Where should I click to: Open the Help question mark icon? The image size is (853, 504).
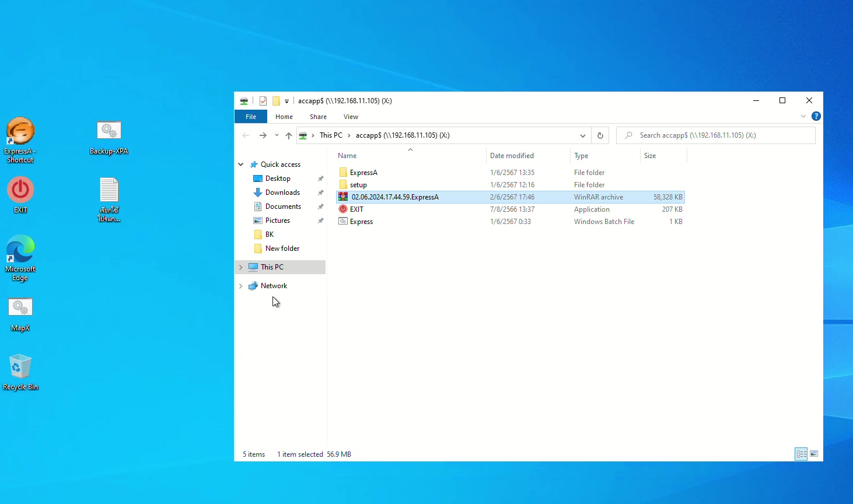click(x=816, y=116)
